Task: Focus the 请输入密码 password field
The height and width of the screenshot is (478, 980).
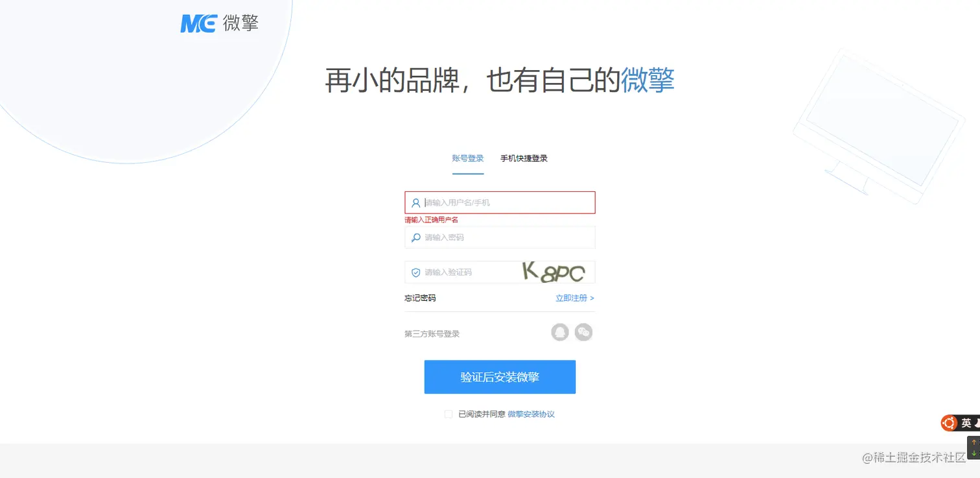Action: click(500, 237)
